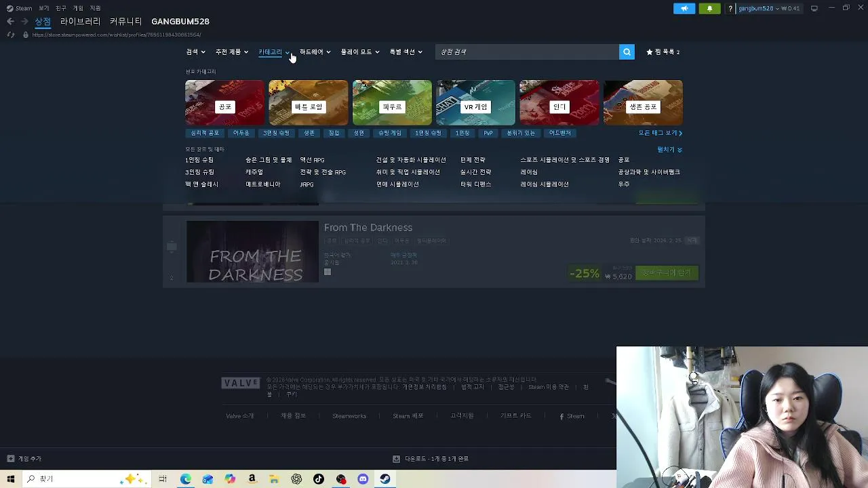Open the VR 게임 category card
868x488 pixels.
475,102
